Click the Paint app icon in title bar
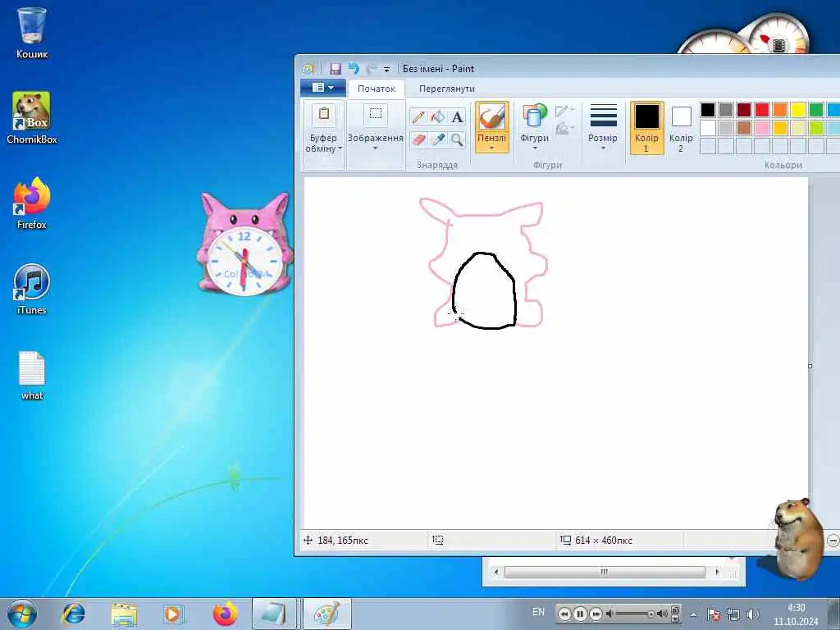The height and width of the screenshot is (630, 840). (x=308, y=69)
